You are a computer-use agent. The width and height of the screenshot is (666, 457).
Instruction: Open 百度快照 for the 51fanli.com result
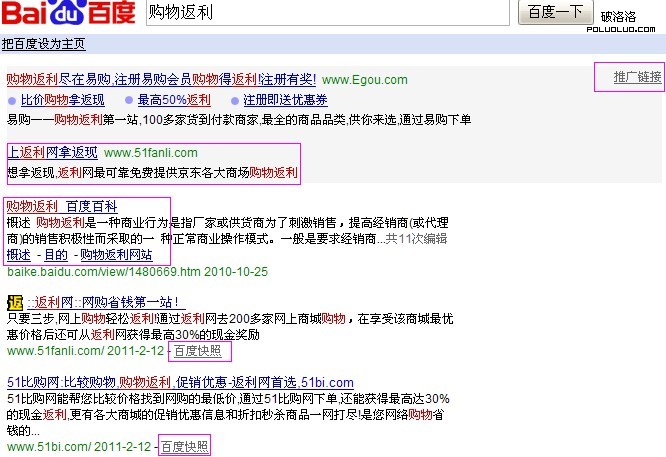click(x=198, y=351)
